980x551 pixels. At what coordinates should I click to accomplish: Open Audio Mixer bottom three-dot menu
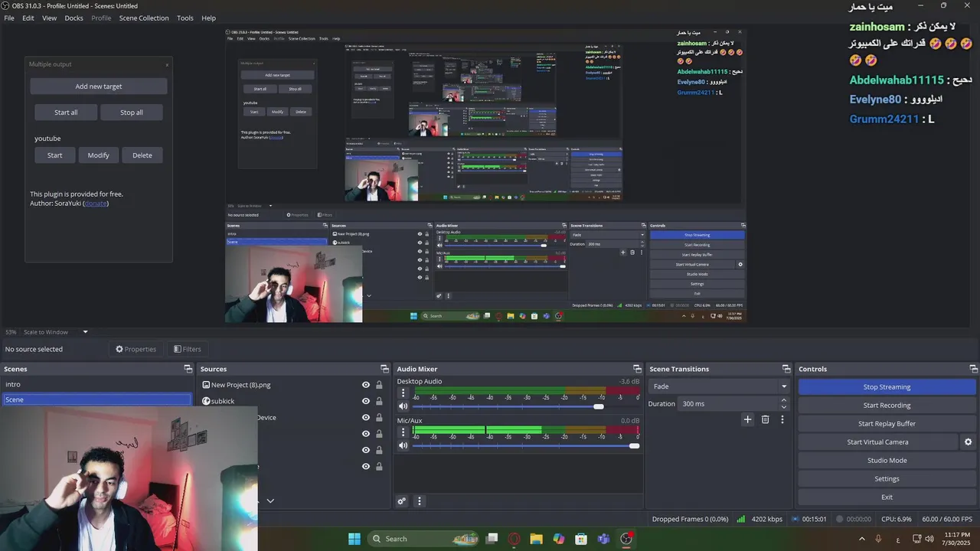pyautogui.click(x=419, y=501)
